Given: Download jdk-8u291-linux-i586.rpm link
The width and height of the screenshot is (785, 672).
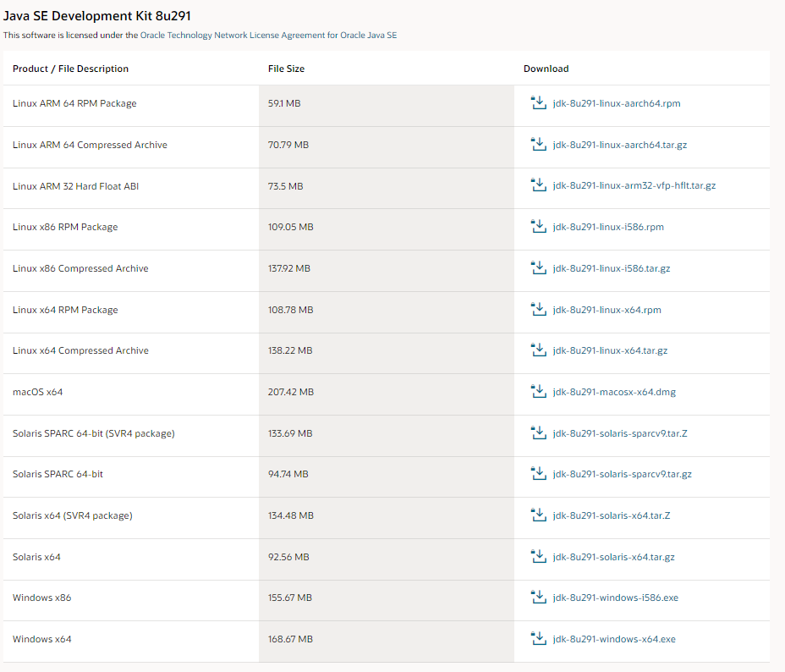Looking at the screenshot, I should [608, 227].
